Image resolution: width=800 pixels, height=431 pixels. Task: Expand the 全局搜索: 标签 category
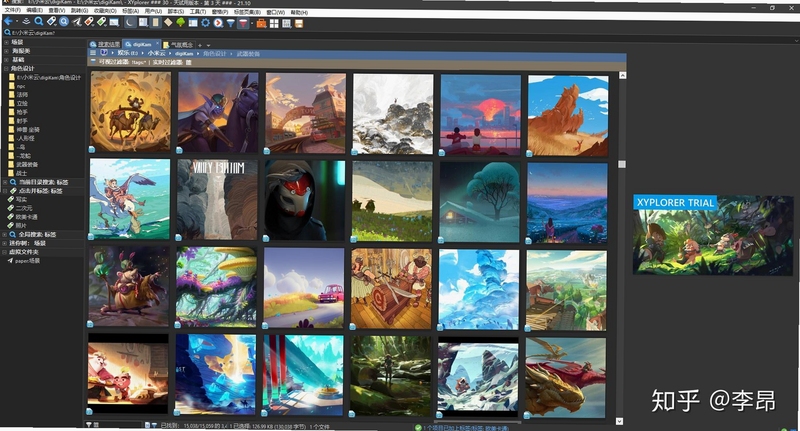coord(6,235)
